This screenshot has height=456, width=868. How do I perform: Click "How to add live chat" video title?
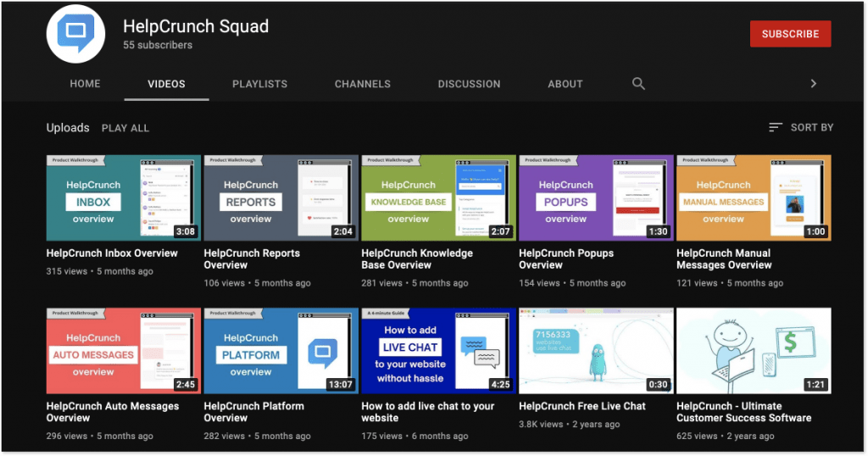[x=427, y=412]
